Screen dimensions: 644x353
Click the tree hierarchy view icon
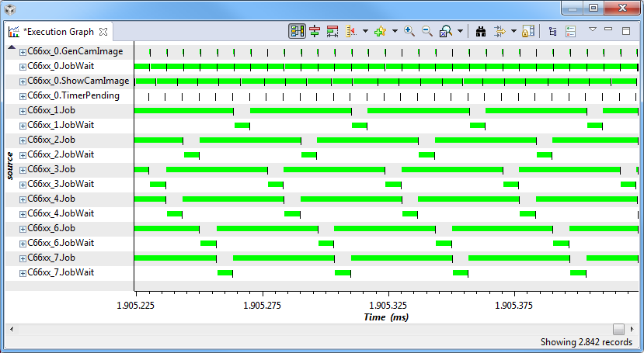[553, 31]
